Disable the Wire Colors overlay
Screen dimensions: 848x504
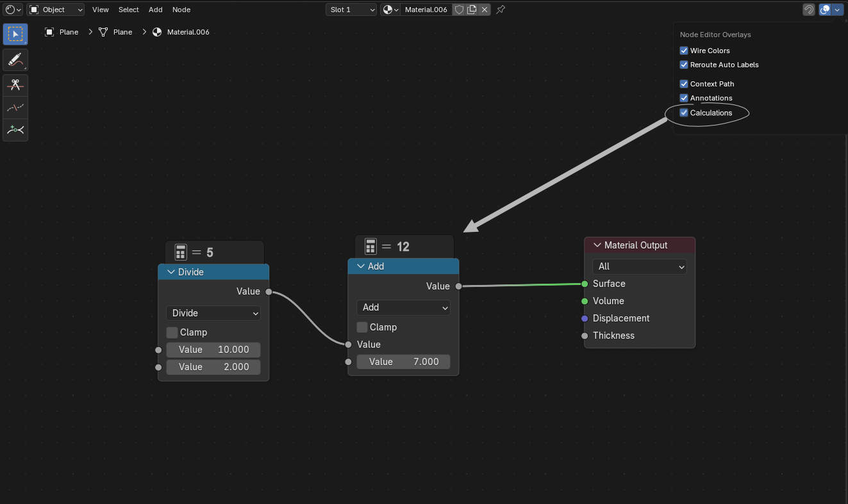(684, 51)
